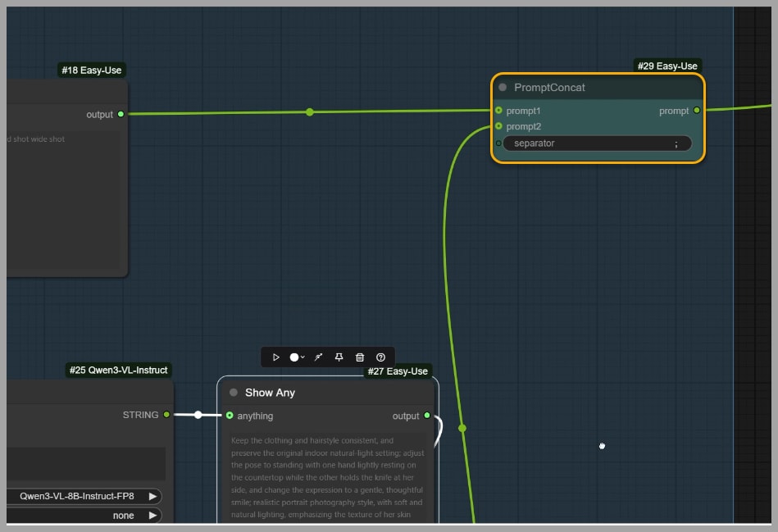Image resolution: width=778 pixels, height=532 pixels.
Task: Collapse the Show Any node via its dot
Action: 234,393
